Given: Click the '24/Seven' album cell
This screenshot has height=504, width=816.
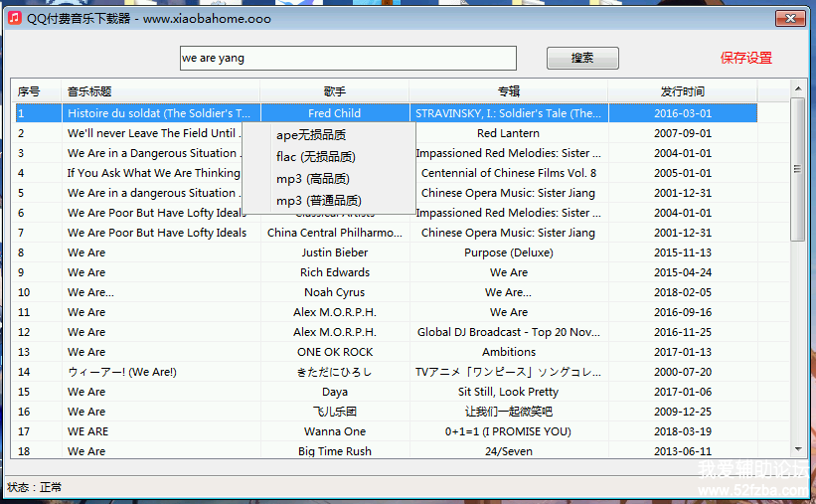Looking at the screenshot, I should pyautogui.click(x=509, y=451).
